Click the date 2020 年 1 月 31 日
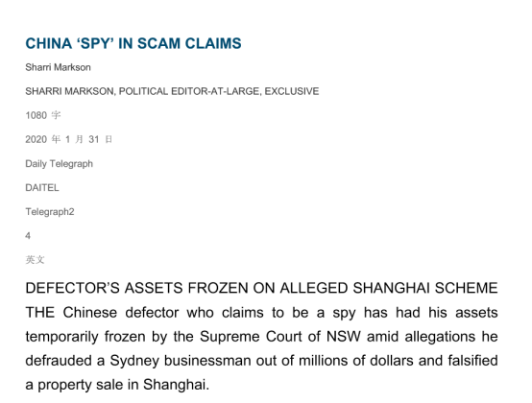Image resolution: width=532 pixels, height=403 pixels. tap(68, 140)
